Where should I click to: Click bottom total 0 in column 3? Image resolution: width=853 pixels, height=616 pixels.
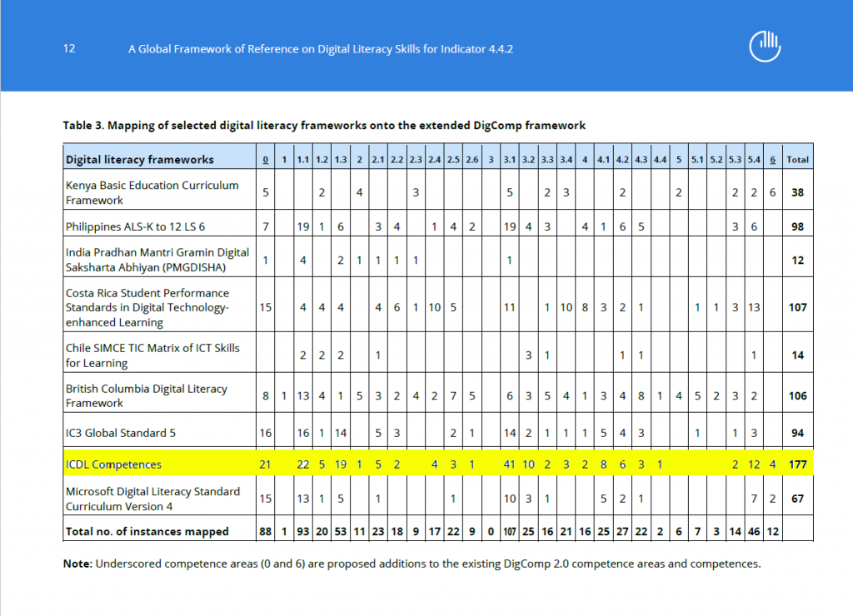pos(491,532)
